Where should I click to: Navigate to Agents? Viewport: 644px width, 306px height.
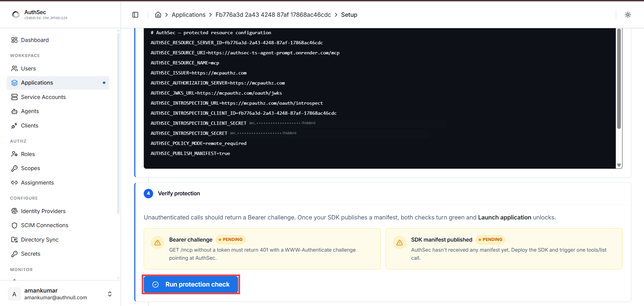tap(58, 111)
